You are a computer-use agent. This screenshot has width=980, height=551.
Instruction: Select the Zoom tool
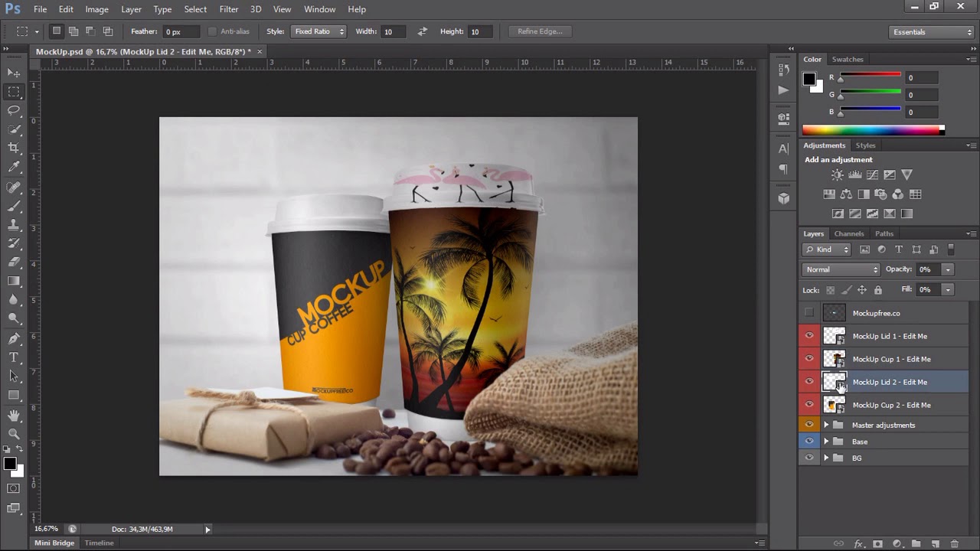(14, 434)
